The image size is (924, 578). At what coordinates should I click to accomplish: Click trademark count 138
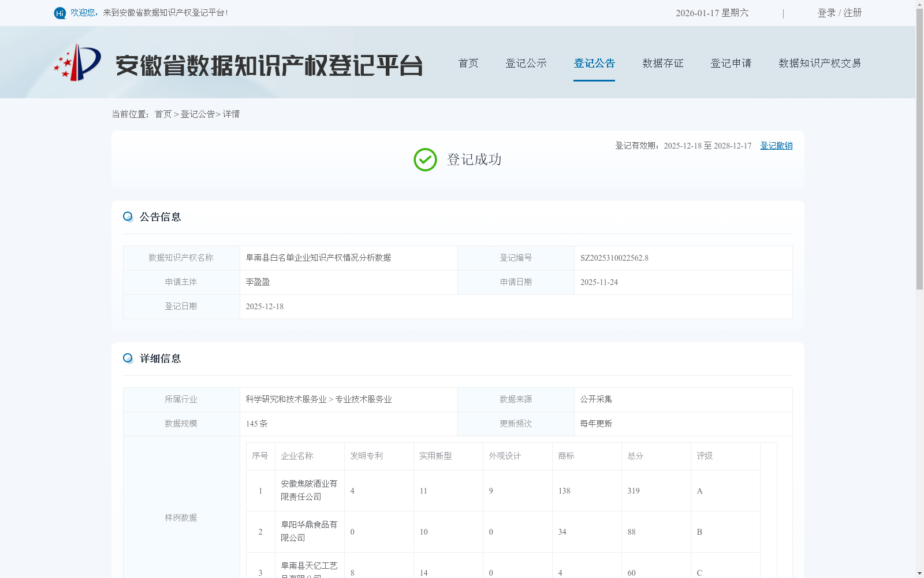[564, 491]
